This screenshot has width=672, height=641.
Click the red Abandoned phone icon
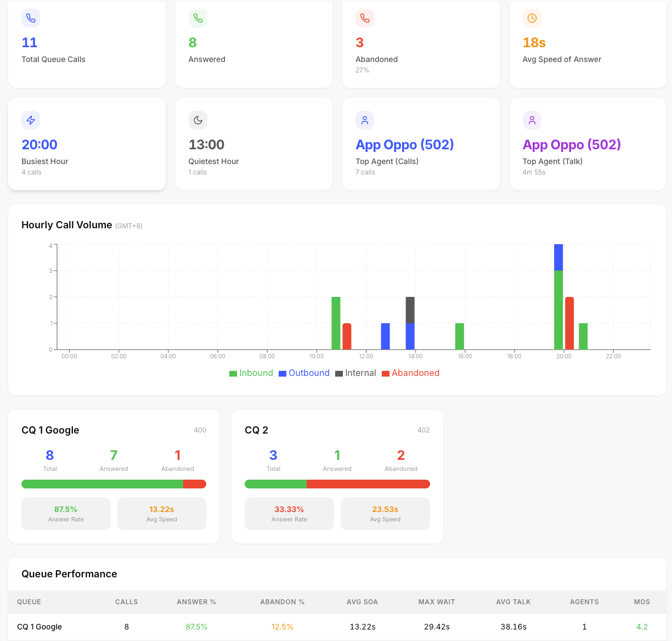(365, 18)
